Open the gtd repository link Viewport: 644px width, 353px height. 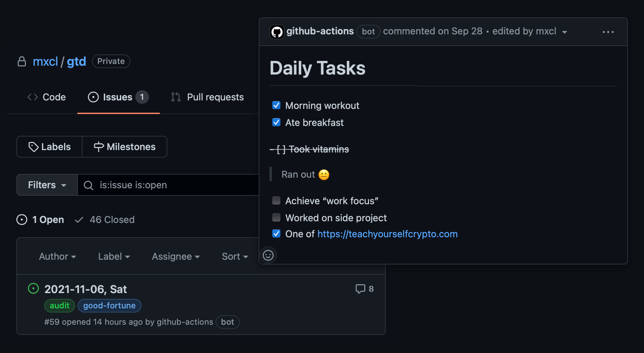tap(76, 61)
